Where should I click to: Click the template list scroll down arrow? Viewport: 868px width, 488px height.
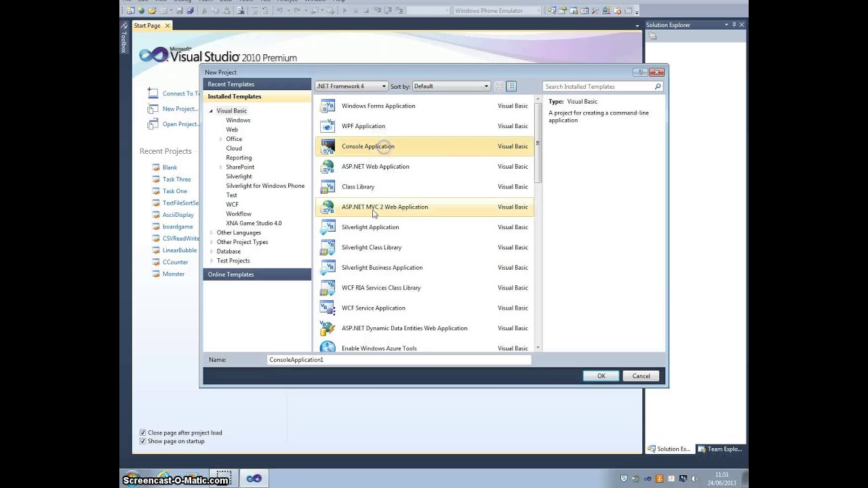coord(538,348)
